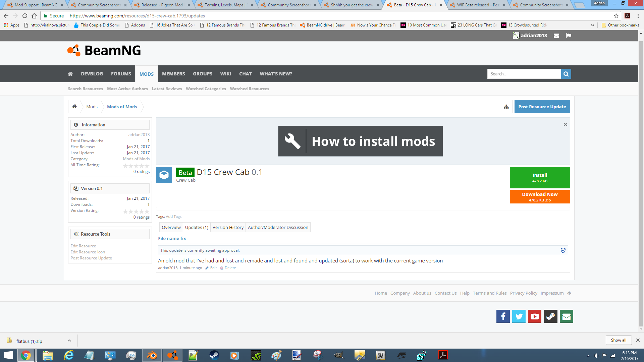The width and height of the screenshot is (644, 362).
Task: Open BeamNG Twitter icon
Action: pyautogui.click(x=519, y=316)
